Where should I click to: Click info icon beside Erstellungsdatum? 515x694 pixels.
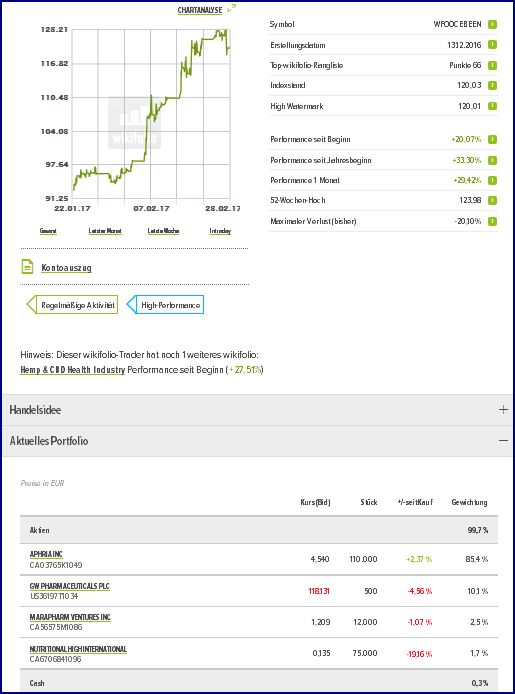point(492,45)
